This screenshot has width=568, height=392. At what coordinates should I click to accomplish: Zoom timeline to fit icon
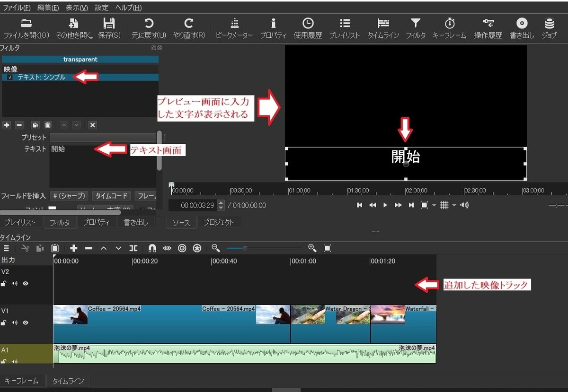tap(327, 248)
